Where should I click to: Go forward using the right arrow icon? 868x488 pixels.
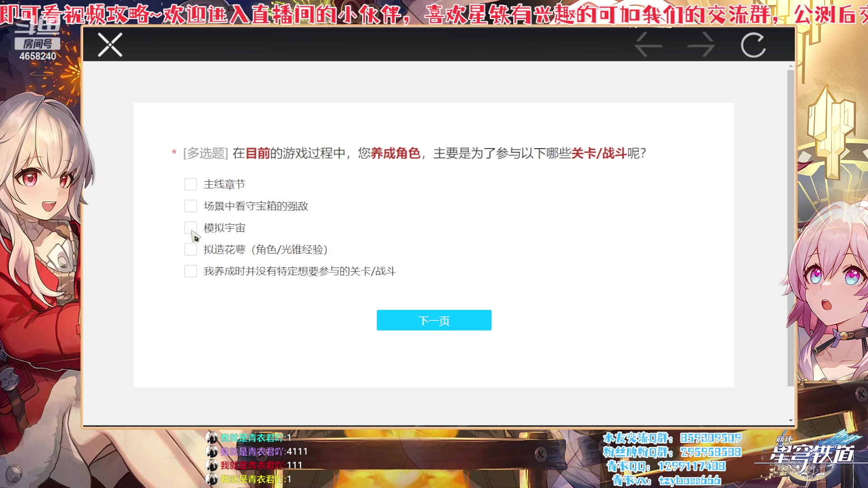point(701,45)
